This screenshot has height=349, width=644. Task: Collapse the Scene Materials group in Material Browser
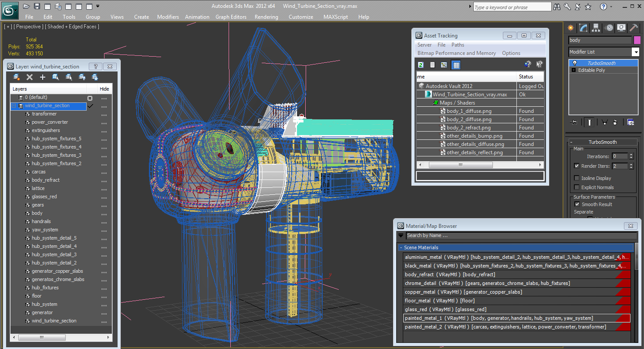[x=401, y=247]
